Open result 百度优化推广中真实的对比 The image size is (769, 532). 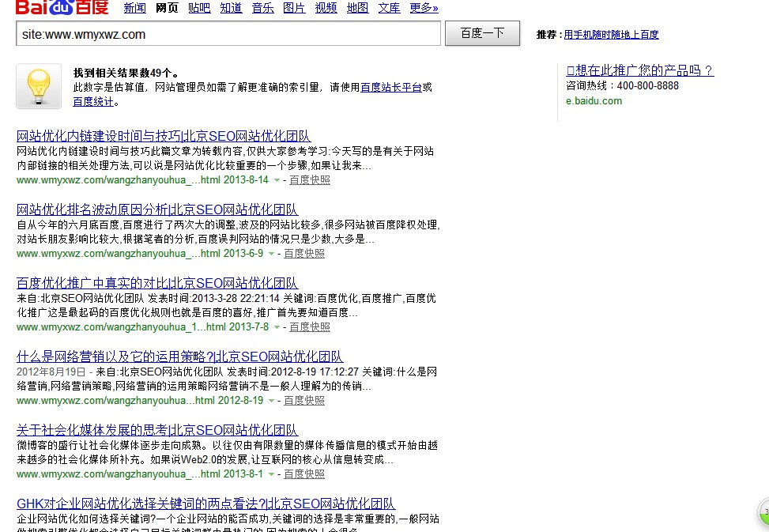[157, 283]
